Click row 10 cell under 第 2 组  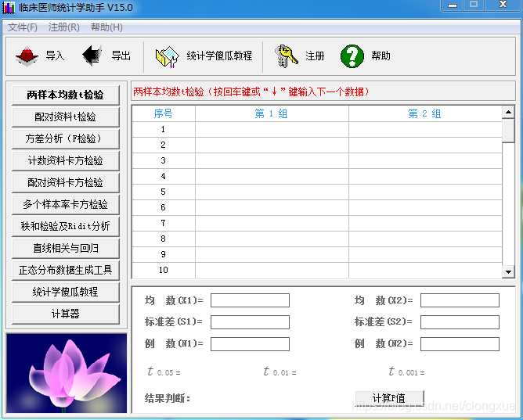[425, 270]
